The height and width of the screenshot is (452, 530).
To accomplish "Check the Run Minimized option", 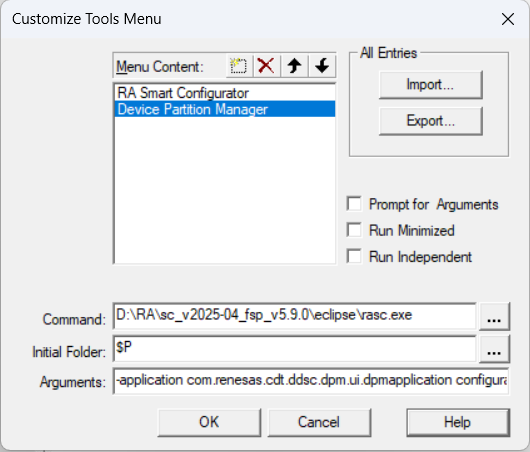I will click(354, 230).
